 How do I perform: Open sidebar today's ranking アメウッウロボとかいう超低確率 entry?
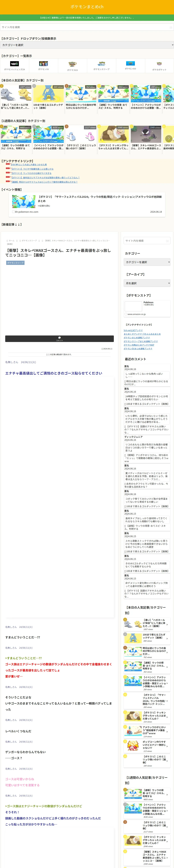[147, 732]
